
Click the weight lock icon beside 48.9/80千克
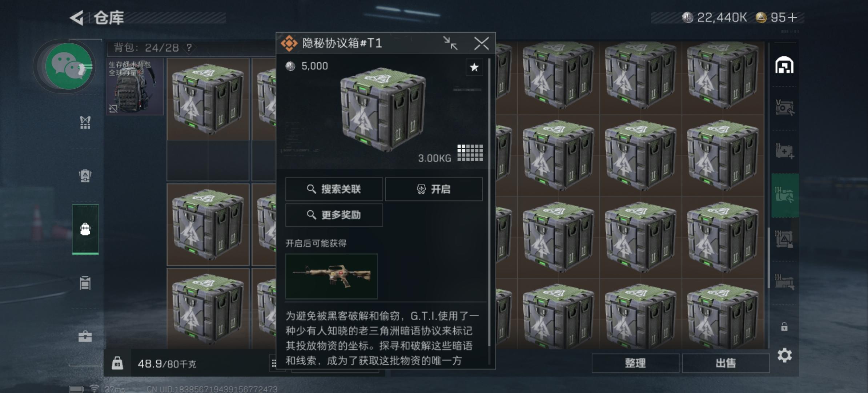pos(117,363)
